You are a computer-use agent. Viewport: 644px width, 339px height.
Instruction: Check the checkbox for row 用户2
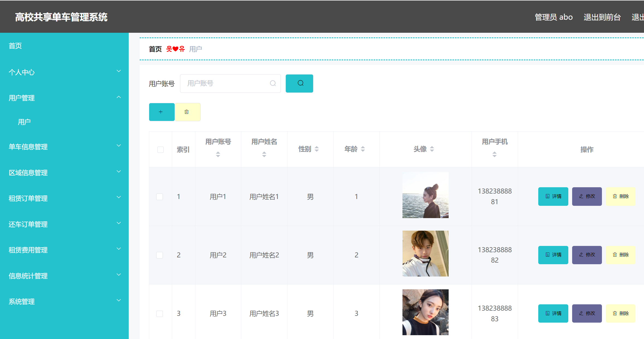(160, 255)
